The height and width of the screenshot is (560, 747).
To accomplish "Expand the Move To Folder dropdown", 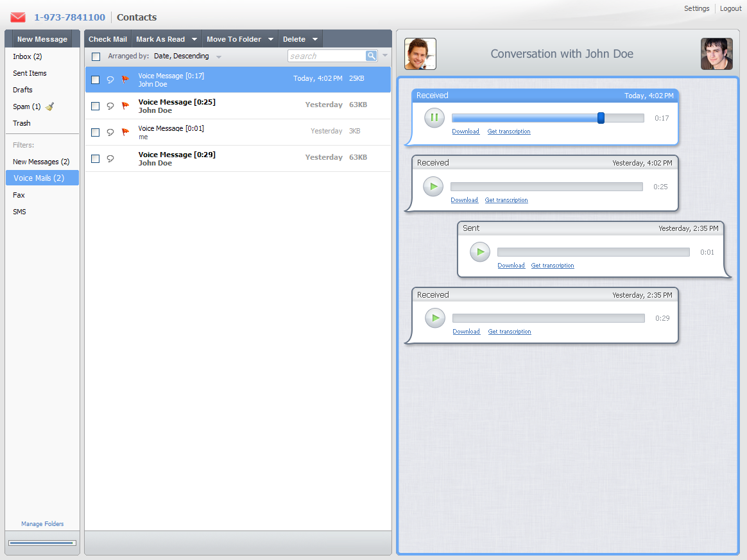I will (x=271, y=39).
